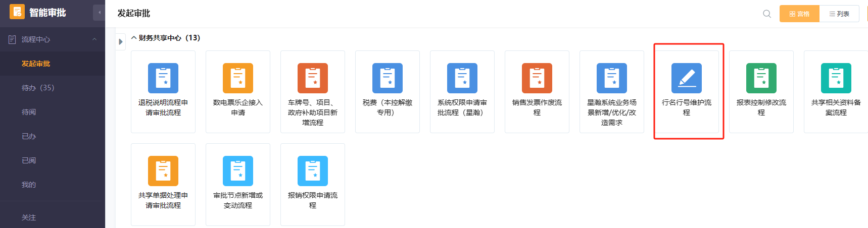
Task: Click the 审批节点新增或变动流程 label
Action: [x=238, y=200]
